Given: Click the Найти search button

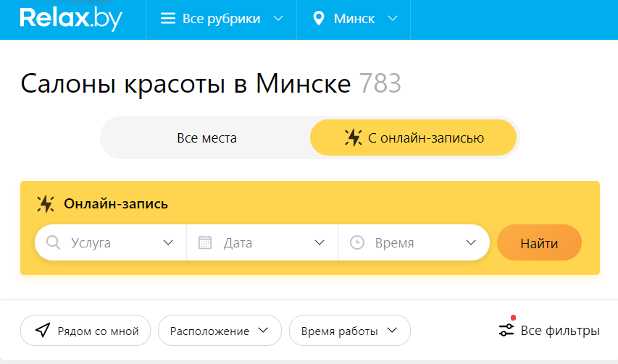Looking at the screenshot, I should point(539,242).
